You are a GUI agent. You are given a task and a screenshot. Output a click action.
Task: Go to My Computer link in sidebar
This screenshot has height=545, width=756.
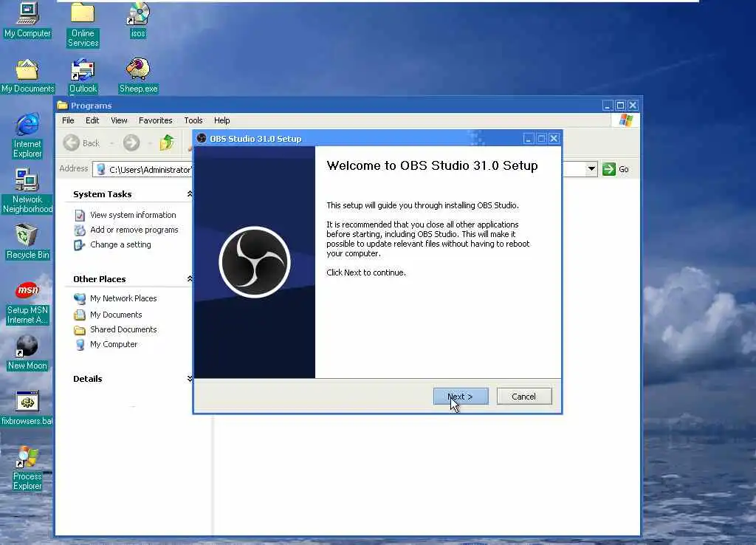113,344
